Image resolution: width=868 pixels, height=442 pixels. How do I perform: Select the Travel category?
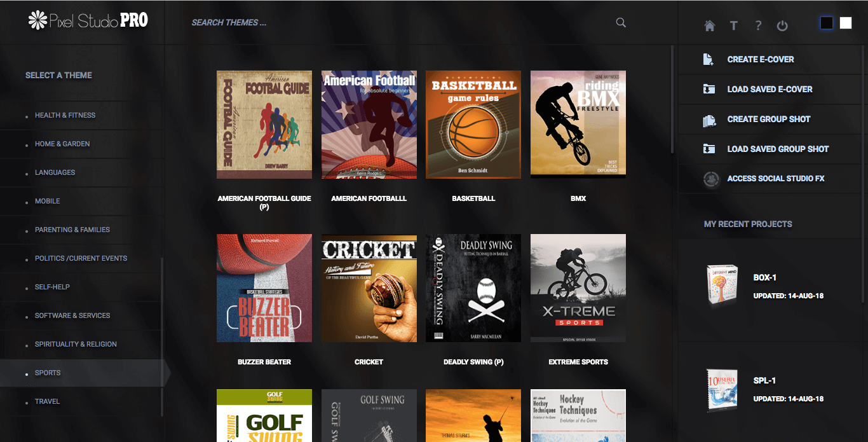click(47, 401)
